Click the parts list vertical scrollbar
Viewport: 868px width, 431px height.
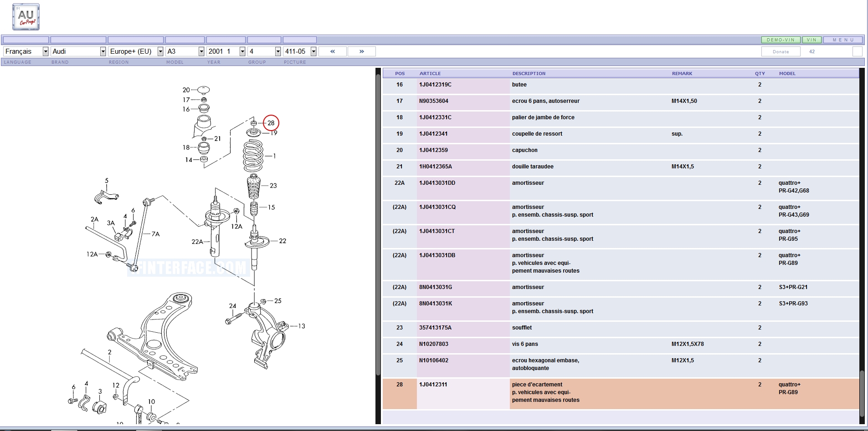coord(861,394)
